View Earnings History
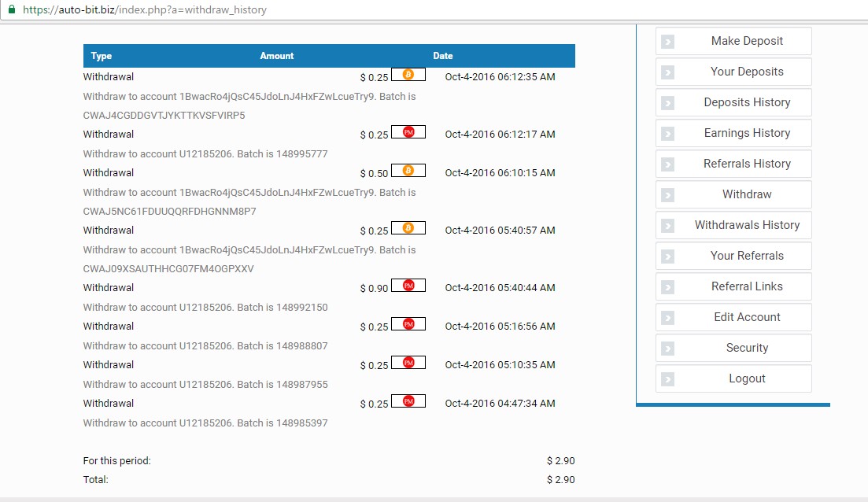 [733, 133]
